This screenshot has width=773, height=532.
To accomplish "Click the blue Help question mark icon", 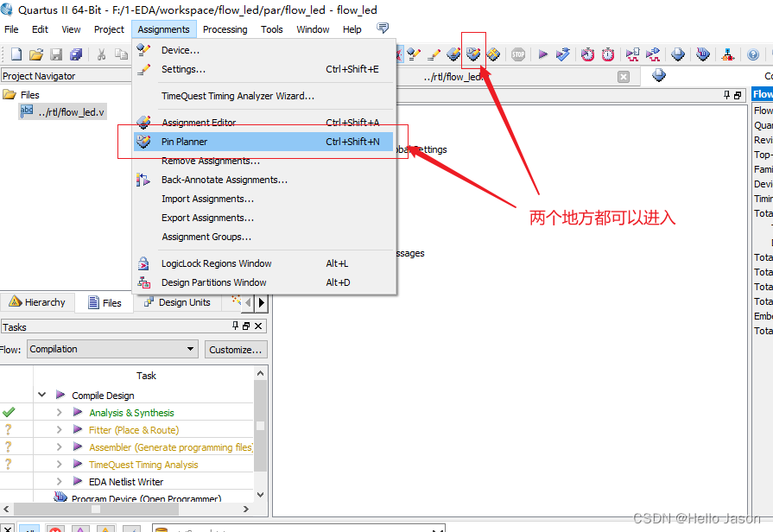I will pos(753,54).
